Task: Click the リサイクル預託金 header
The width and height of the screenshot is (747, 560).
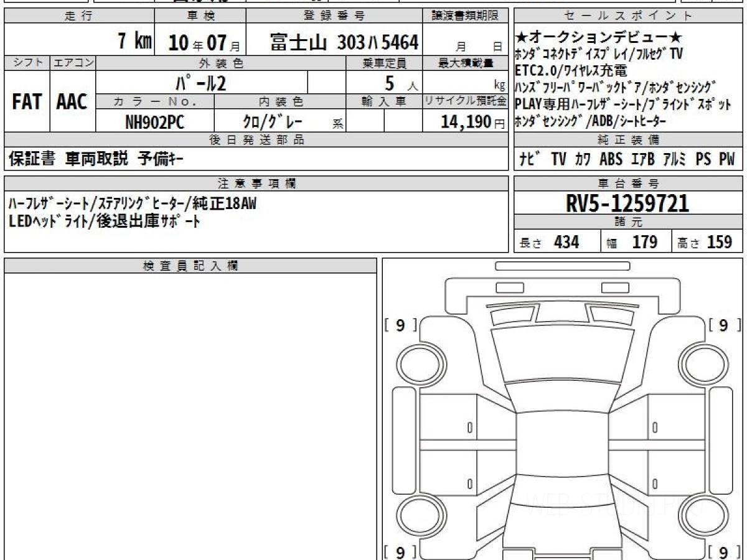Action: (466, 101)
